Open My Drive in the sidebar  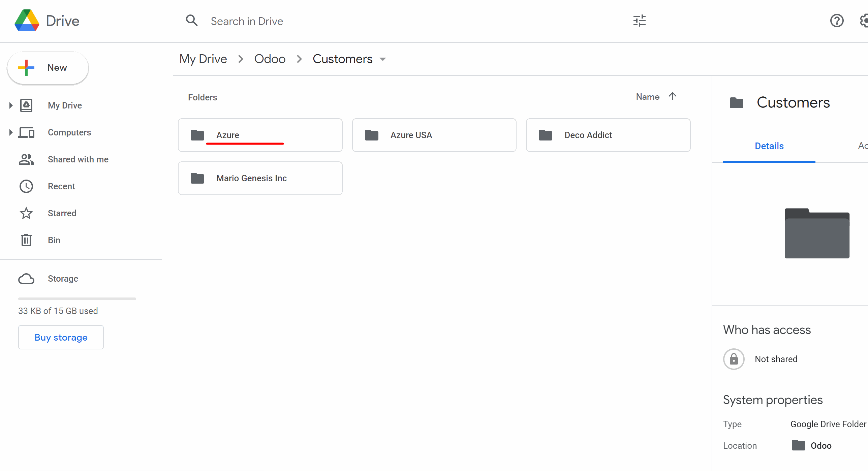tap(65, 105)
